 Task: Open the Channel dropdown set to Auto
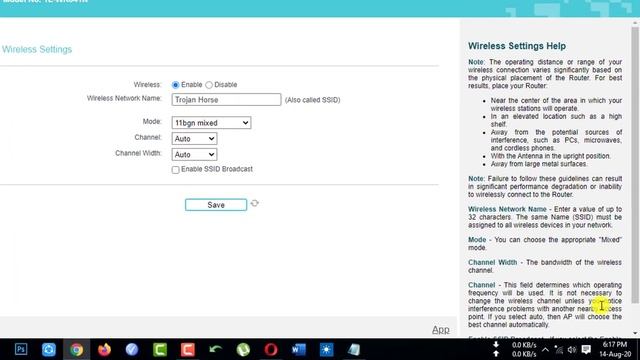point(194,139)
